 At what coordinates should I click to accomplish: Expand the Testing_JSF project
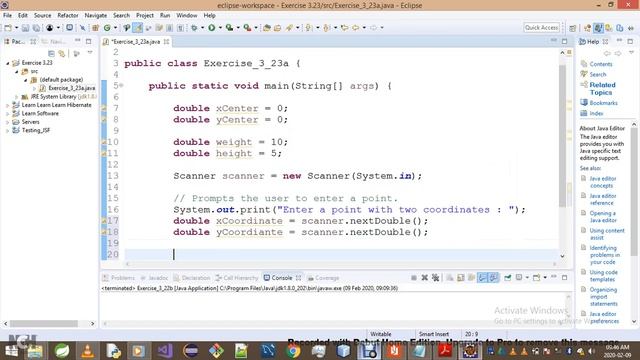(x=7, y=131)
